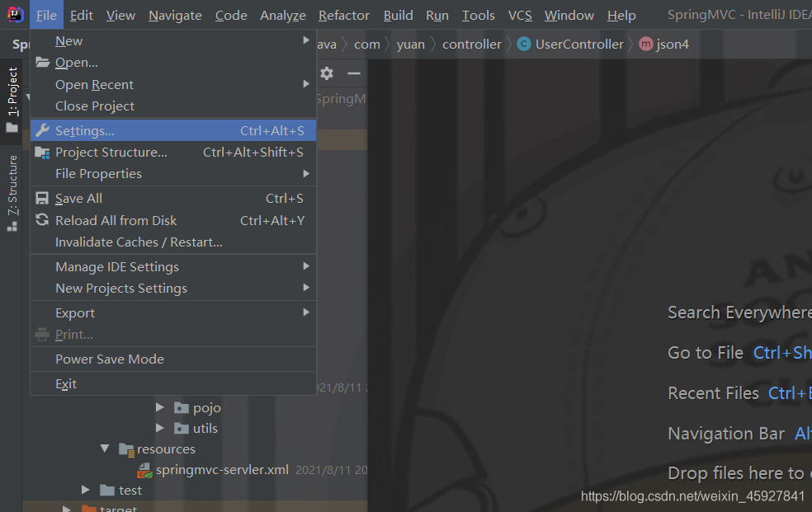Collapse the resources tree node
The width and height of the screenshot is (812, 512).
[105, 449]
